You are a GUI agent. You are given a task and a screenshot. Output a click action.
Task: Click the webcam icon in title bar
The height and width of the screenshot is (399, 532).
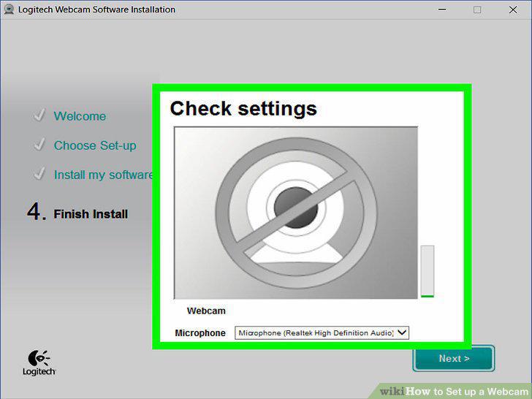9,9
